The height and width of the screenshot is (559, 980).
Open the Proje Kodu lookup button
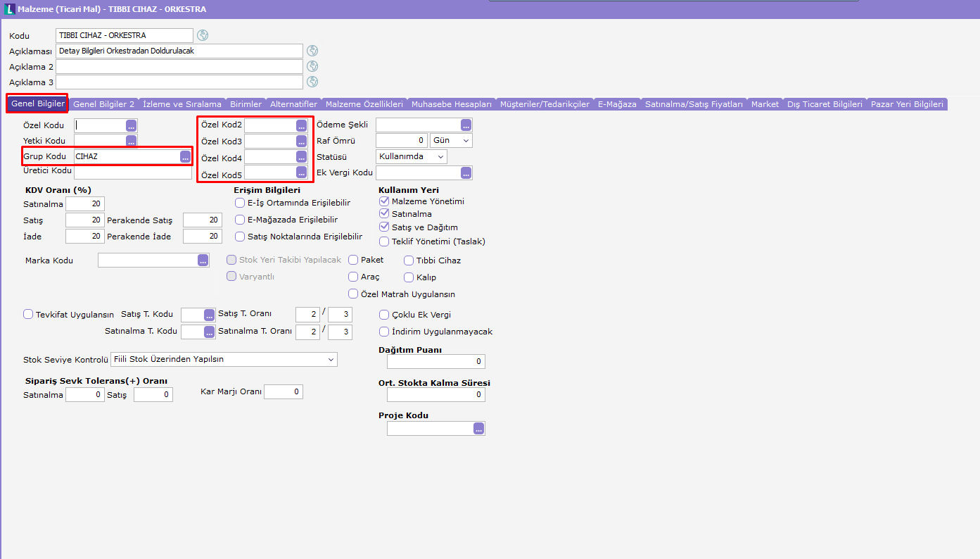point(478,428)
